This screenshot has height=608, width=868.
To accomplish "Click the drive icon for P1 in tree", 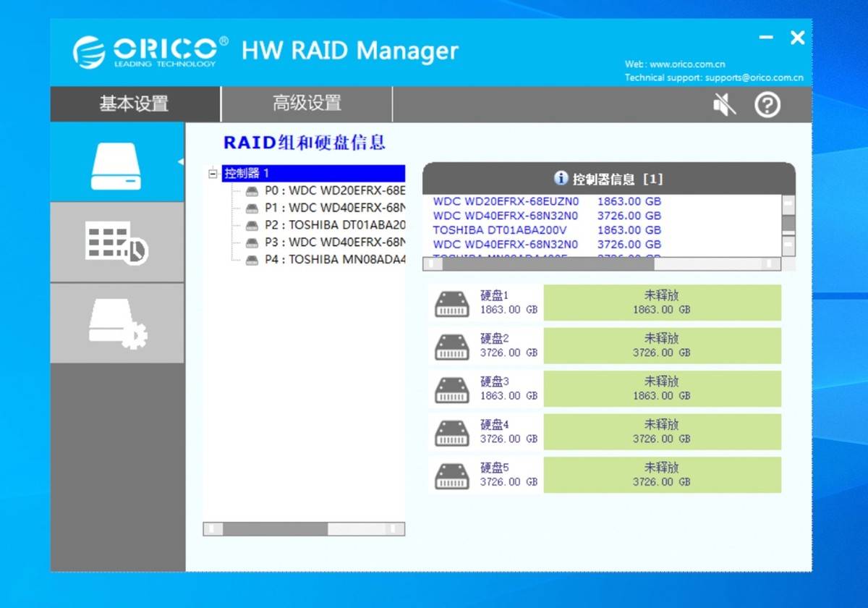I will [x=252, y=208].
